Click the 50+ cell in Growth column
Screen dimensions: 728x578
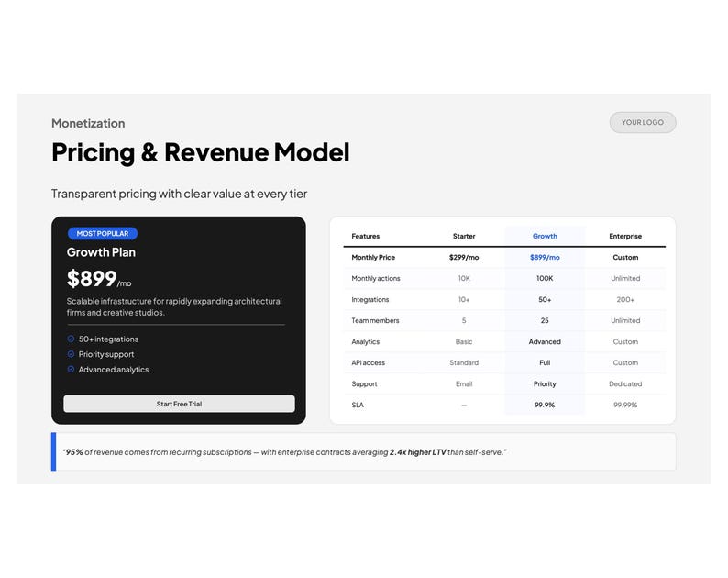pos(545,300)
